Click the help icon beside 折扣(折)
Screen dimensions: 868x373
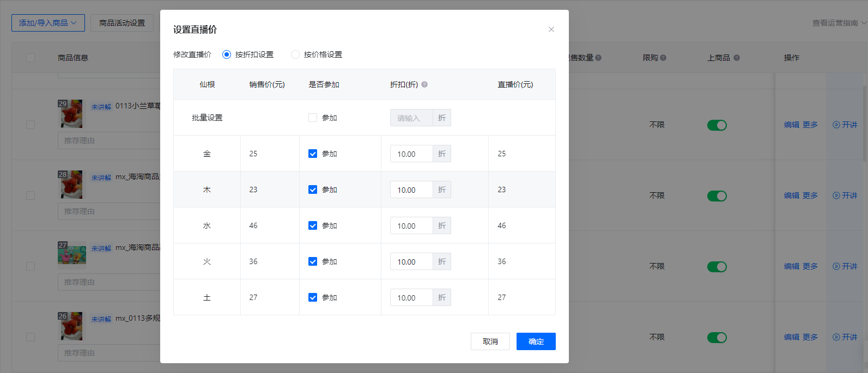[x=424, y=84]
